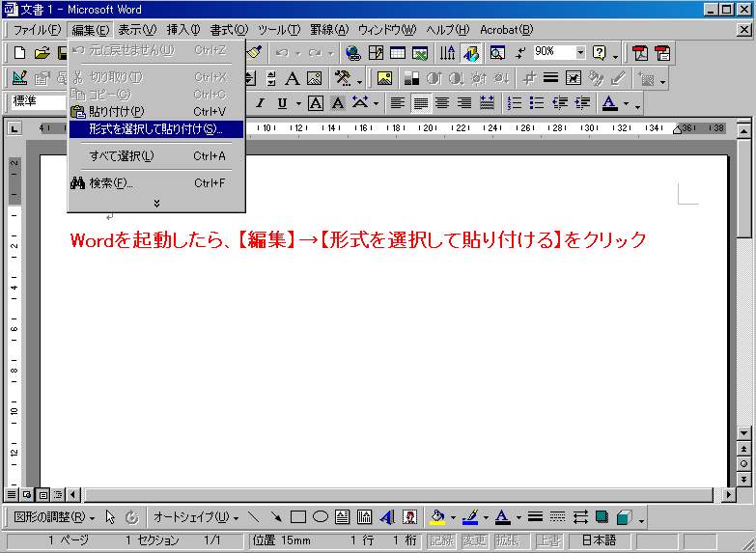756x553 pixels.
Task: Toggle Center paragraph alignment
Action: click(x=442, y=103)
